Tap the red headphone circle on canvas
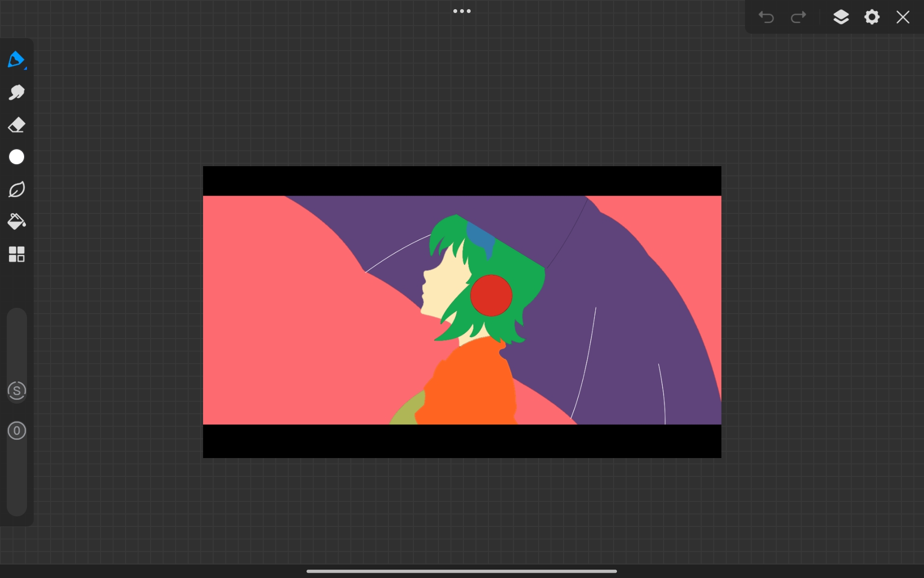 [491, 295]
